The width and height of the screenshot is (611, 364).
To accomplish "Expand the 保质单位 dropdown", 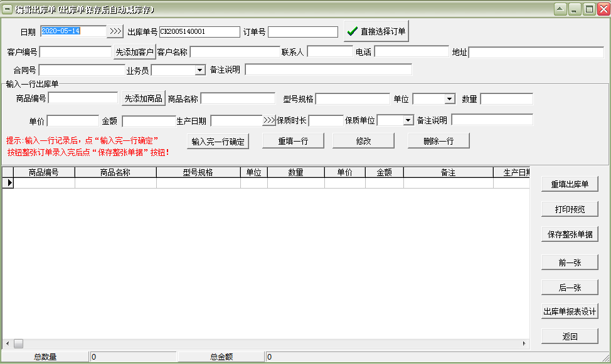I will [x=408, y=120].
